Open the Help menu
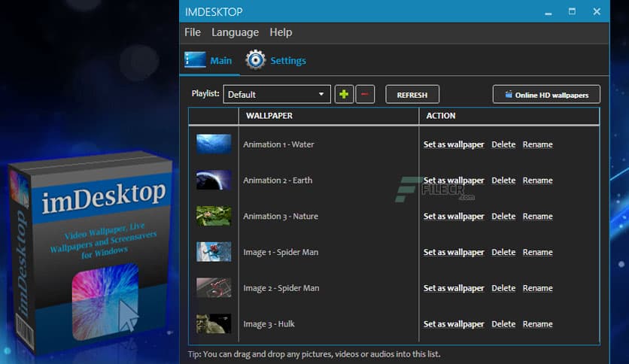Viewport: 629px width, 364px height. [281, 32]
